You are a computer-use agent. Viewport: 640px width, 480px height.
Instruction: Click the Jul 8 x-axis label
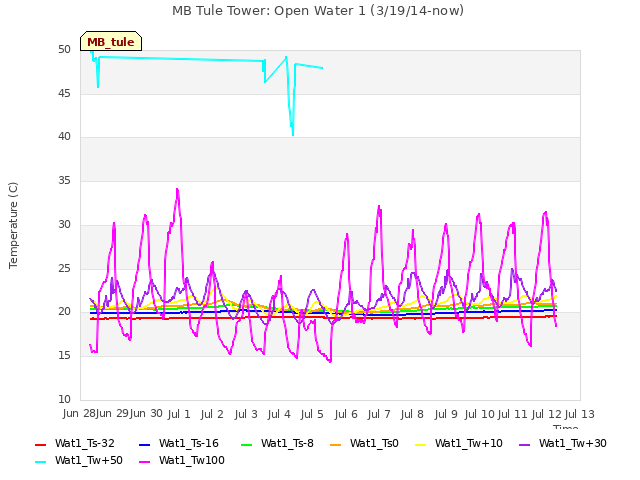412,414
